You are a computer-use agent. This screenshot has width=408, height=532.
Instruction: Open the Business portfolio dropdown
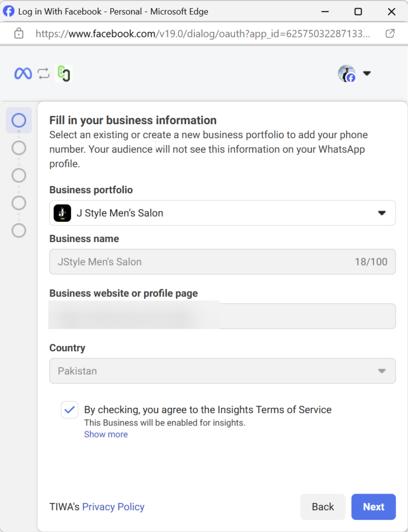click(x=222, y=212)
